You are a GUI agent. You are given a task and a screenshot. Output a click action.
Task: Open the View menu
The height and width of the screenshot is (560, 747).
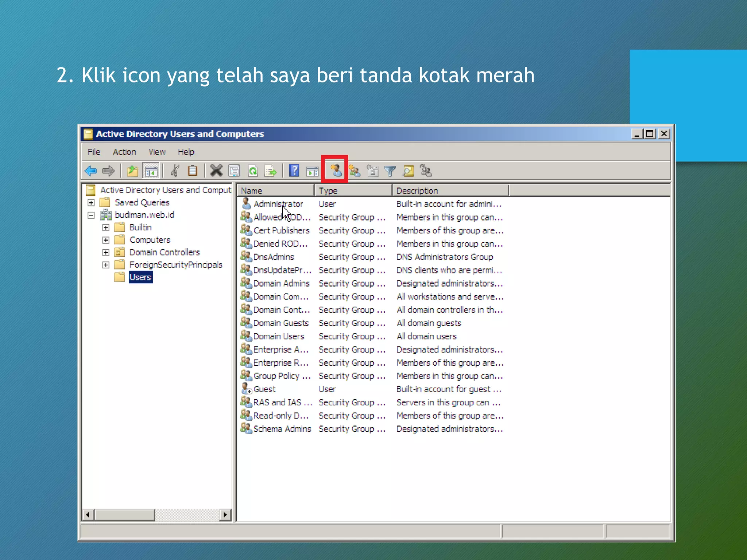click(157, 152)
